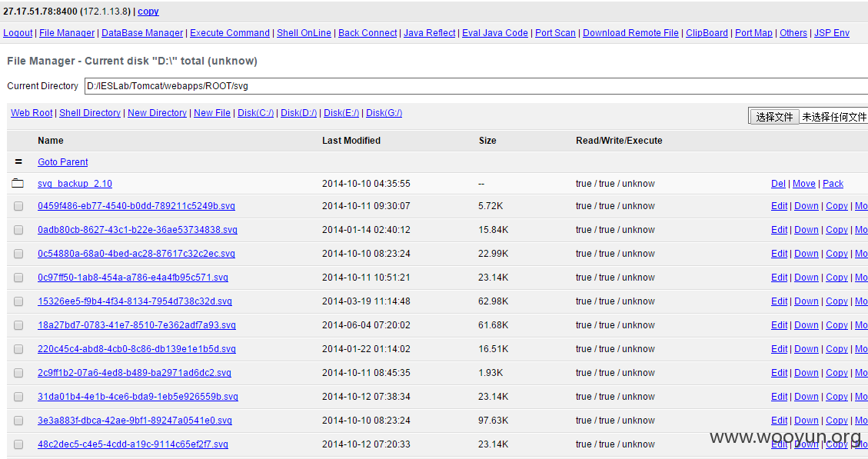868x459 pixels.
Task: Download the 18a27bd7-0783 svg file
Action: [806, 324]
